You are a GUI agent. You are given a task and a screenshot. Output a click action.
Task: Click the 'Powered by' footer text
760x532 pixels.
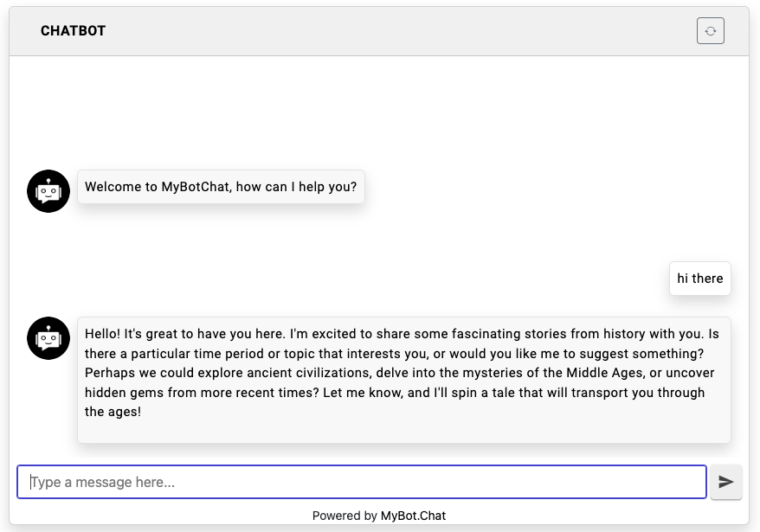coord(345,516)
